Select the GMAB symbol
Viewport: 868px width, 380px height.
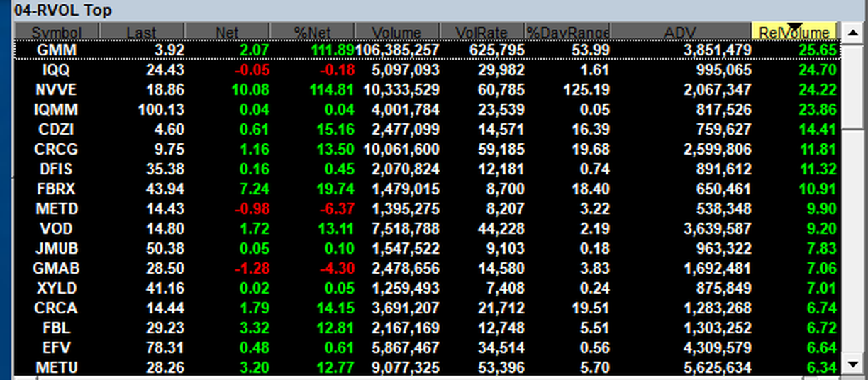57,269
